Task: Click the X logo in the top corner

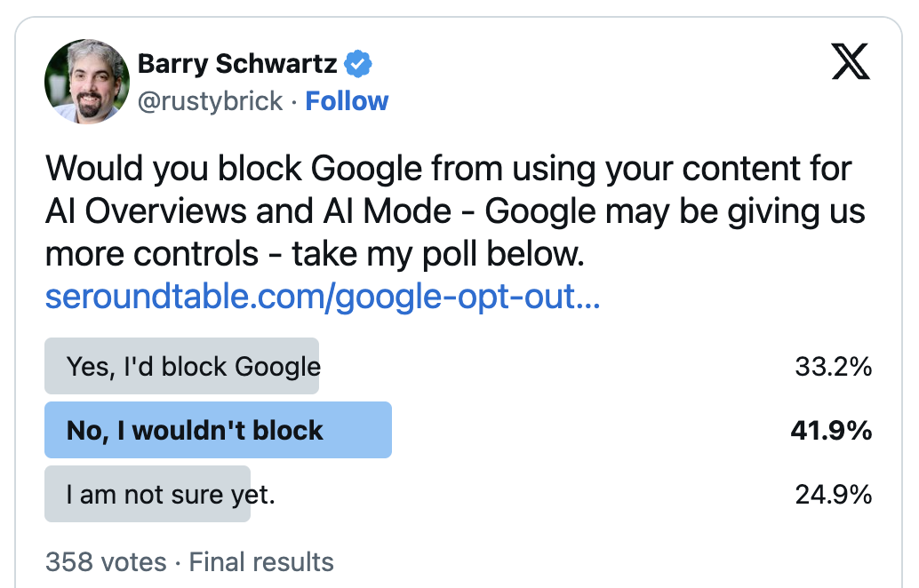Action: coord(851,62)
